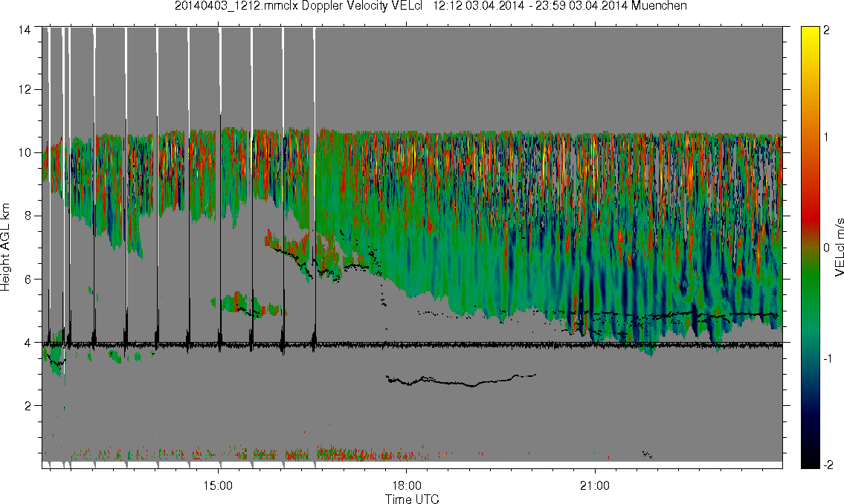Click the 12 height tick label
The height and width of the screenshot is (504, 844).
tap(25, 89)
